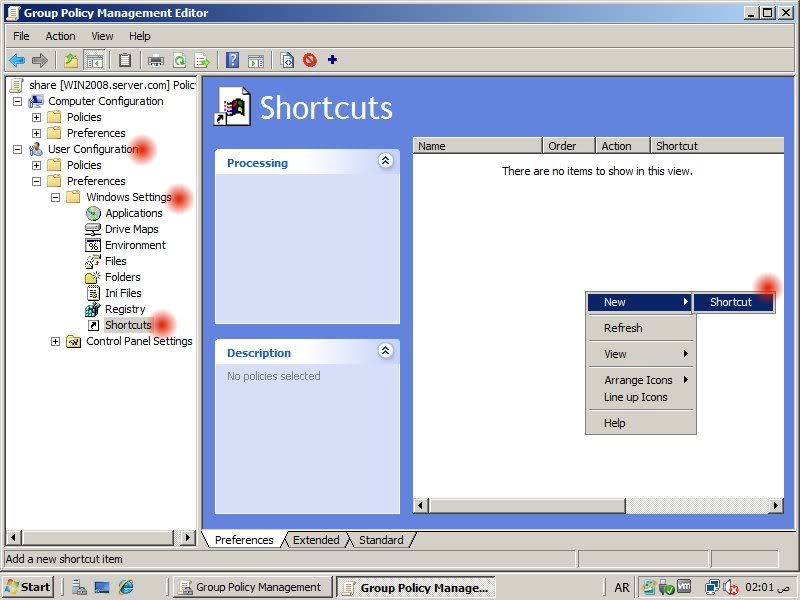Click the Print toolbar icon
This screenshot has width=800, height=600.
(156, 60)
